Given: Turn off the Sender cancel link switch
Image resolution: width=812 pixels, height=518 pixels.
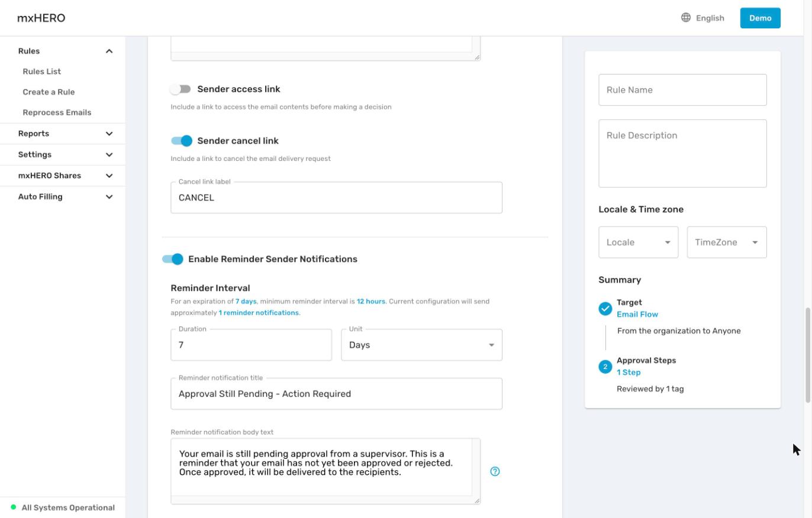Looking at the screenshot, I should point(182,141).
